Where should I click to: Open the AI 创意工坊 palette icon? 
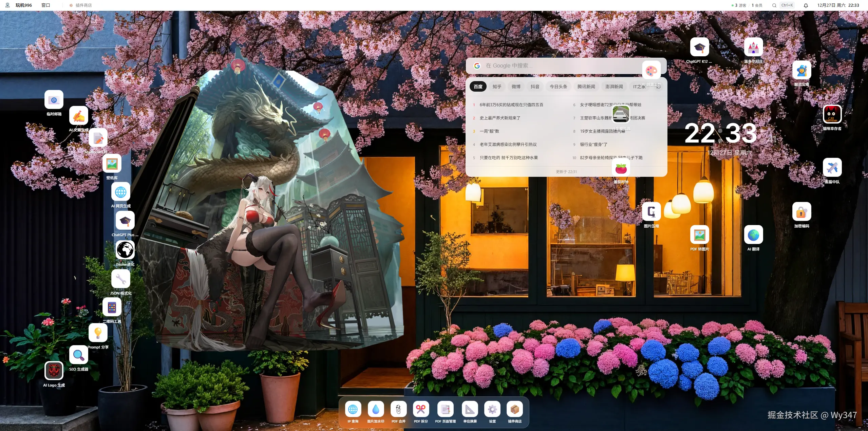[x=652, y=70]
